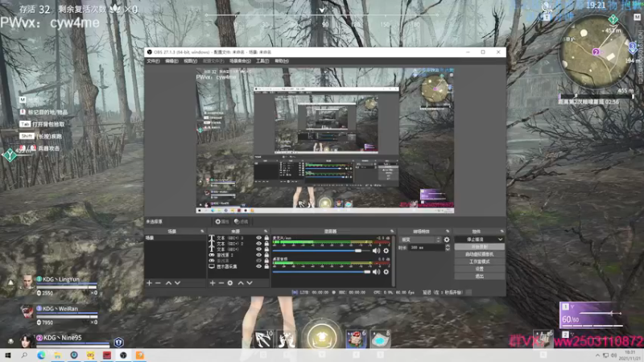Open settings gear for the 桌面音频 mixer channel
The width and height of the screenshot is (644, 362).
pos(386,272)
